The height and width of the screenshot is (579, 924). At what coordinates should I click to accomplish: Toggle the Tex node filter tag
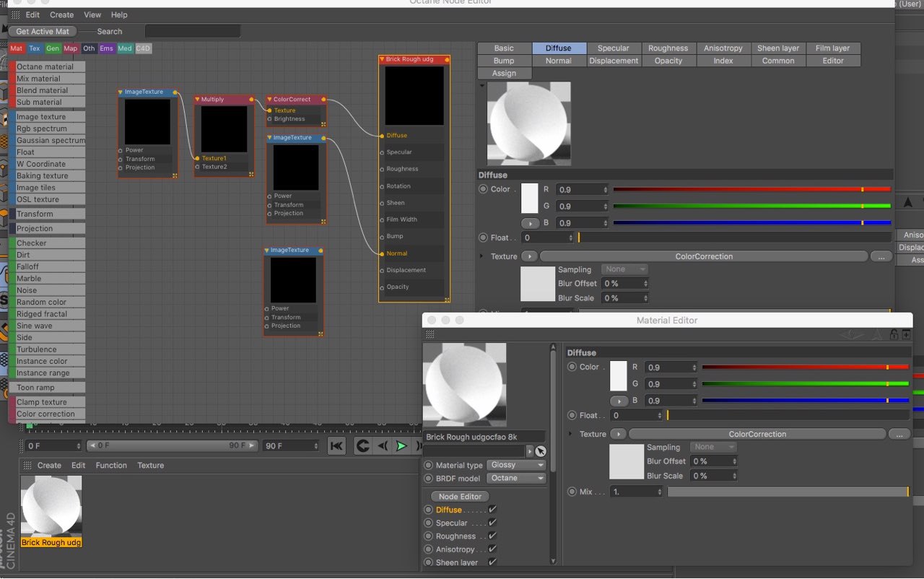(x=35, y=48)
